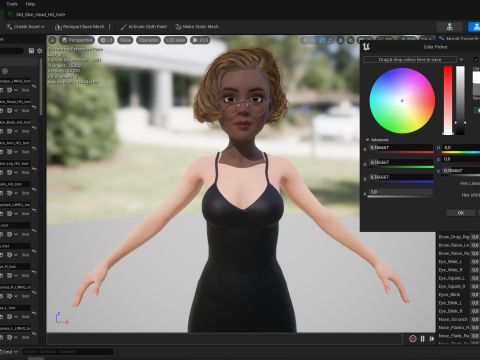Click the Nose_Scrunch morph target value
The height and width of the screenshot is (360, 480).
point(475,319)
